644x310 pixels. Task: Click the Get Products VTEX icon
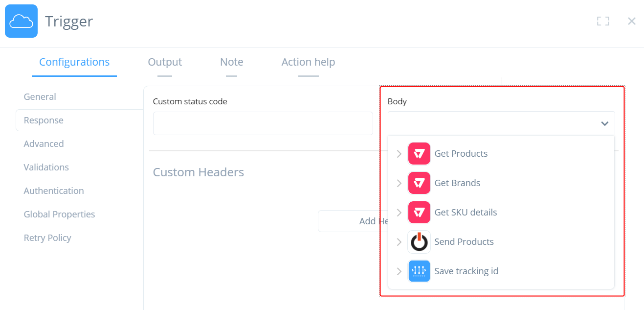tap(419, 154)
